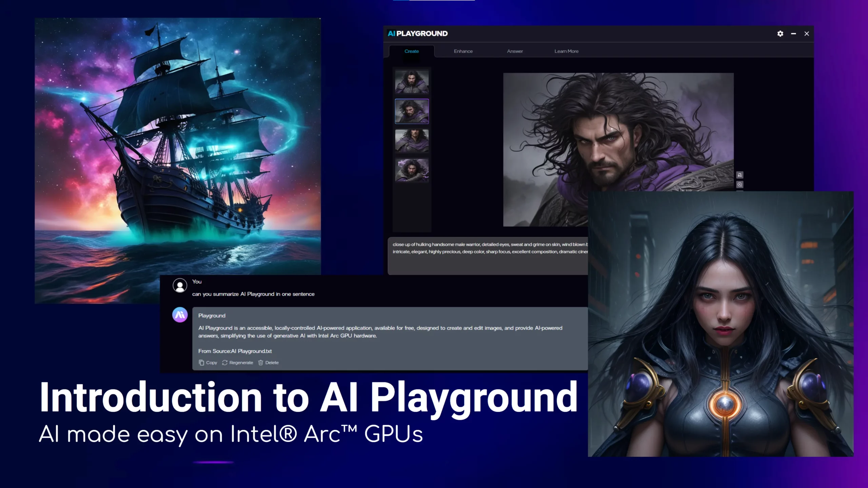Select the Create tab
This screenshot has width=868, height=488.
[x=411, y=51]
